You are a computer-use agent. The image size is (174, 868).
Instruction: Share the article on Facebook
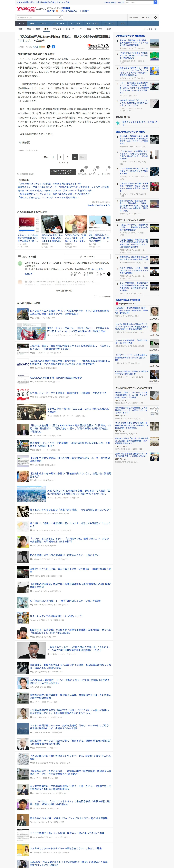53,47
